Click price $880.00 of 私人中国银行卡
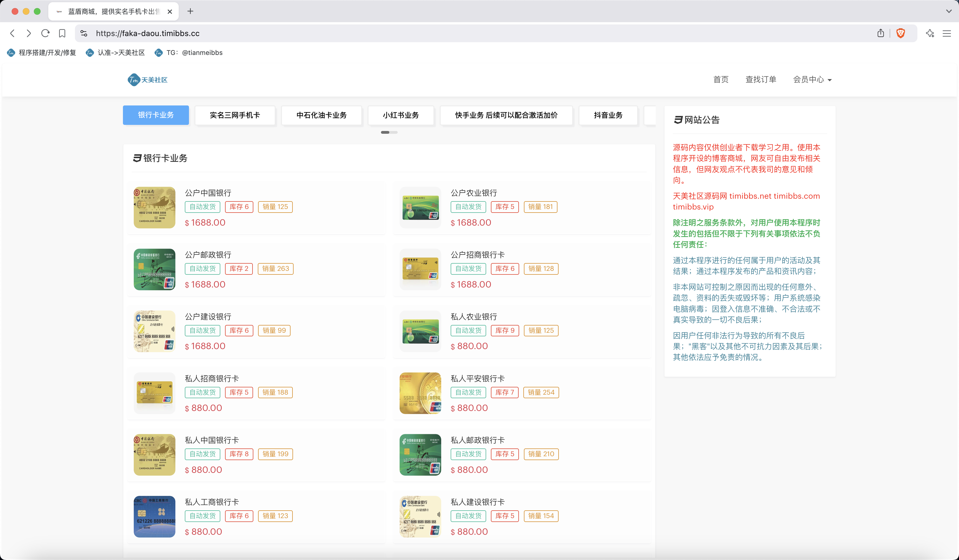 coord(203,470)
